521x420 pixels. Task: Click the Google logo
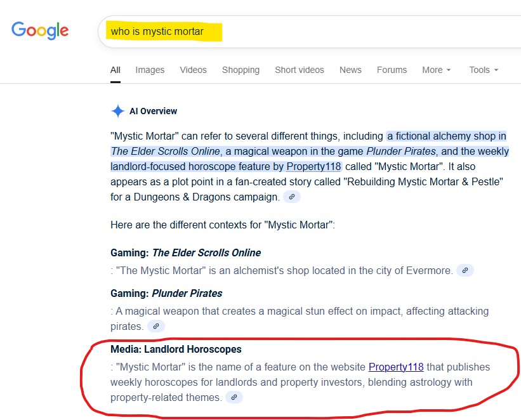[40, 30]
